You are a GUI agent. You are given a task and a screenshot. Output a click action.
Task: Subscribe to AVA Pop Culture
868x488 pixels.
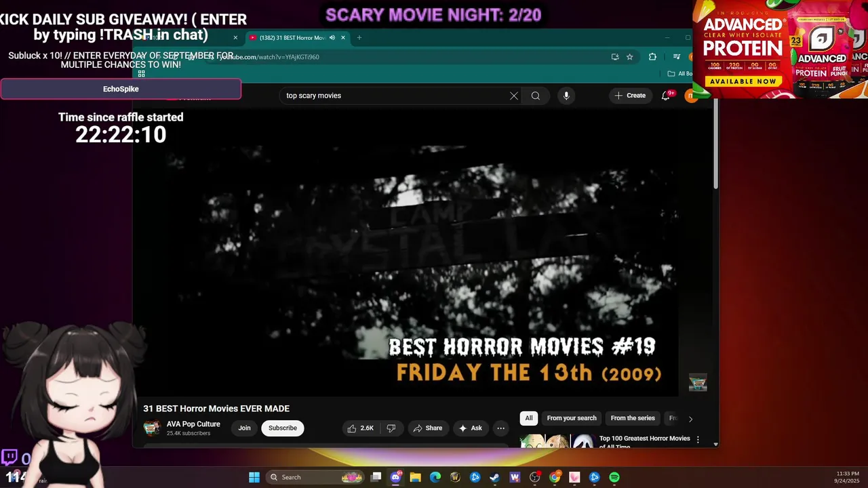283,428
